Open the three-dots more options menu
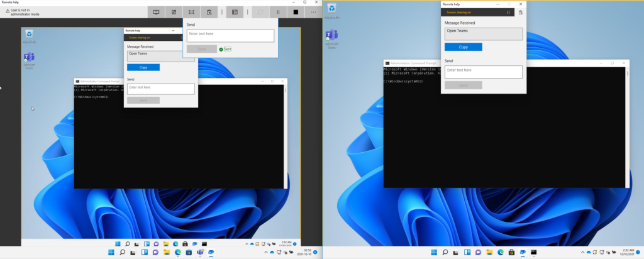Viewport: 644px width, 259px height. (313, 12)
